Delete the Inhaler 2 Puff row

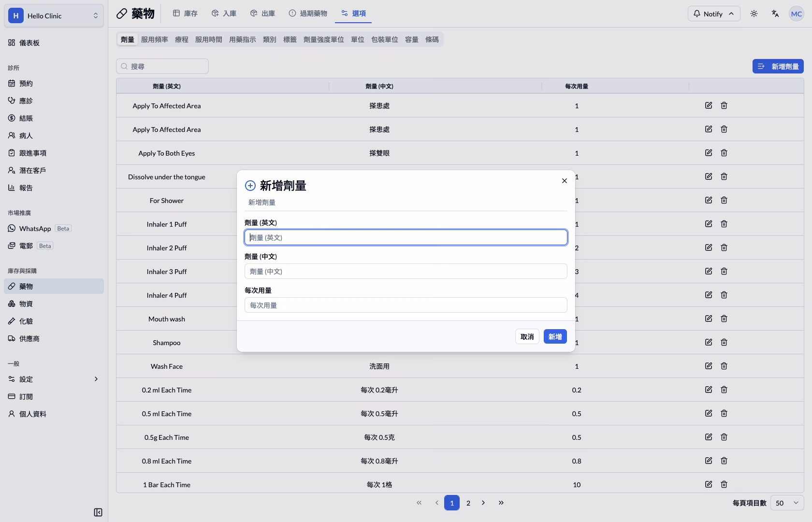click(x=724, y=247)
